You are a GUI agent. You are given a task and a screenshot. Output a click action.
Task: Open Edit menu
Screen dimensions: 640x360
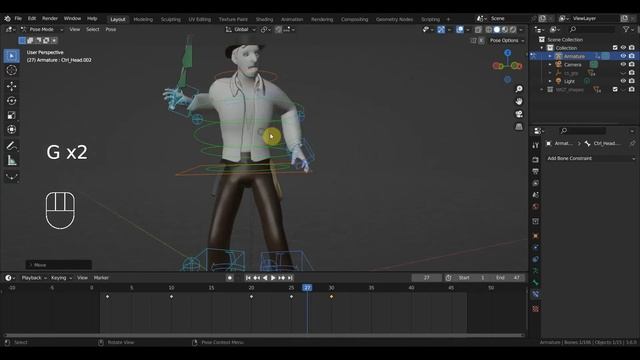32,19
